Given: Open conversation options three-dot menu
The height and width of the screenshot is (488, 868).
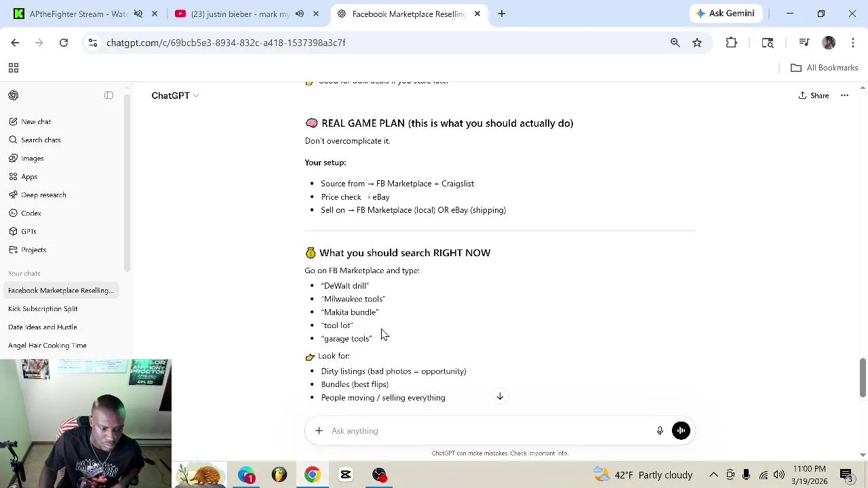Looking at the screenshot, I should point(844,96).
